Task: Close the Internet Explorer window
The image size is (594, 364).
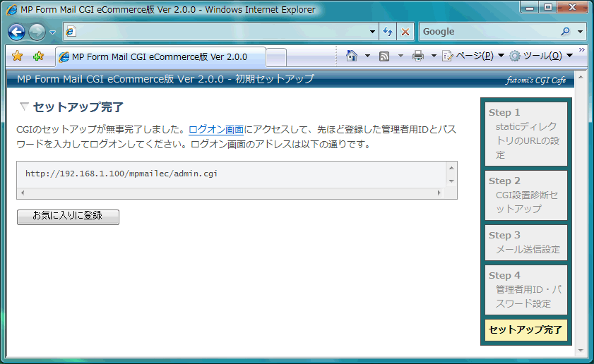Action: [x=572, y=8]
